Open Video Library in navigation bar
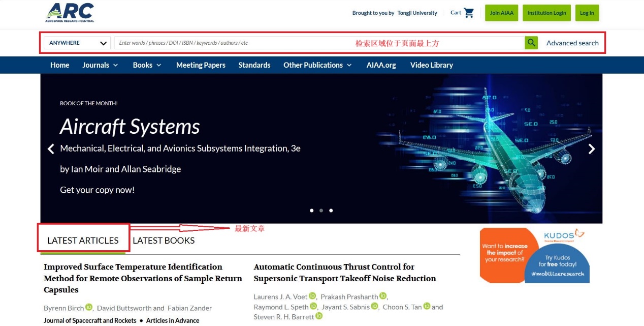Viewport: 644px width, 326px height. coord(432,65)
